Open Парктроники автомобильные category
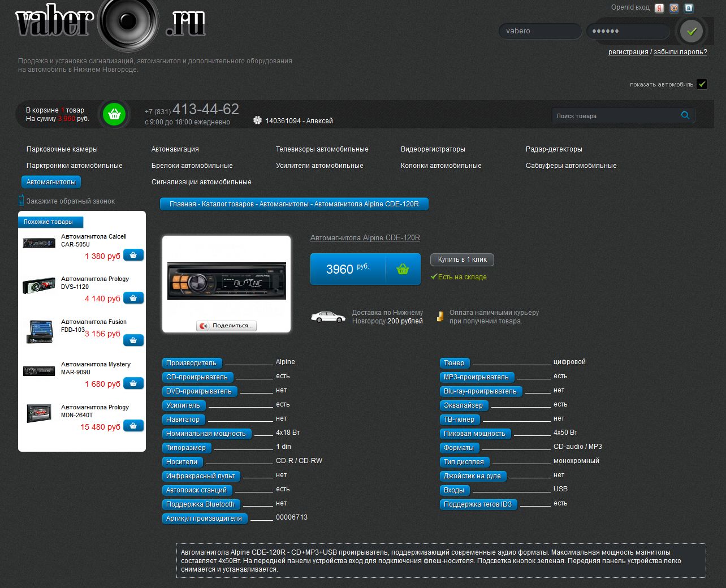Image resolution: width=726 pixels, height=588 pixels. pyautogui.click(x=75, y=166)
